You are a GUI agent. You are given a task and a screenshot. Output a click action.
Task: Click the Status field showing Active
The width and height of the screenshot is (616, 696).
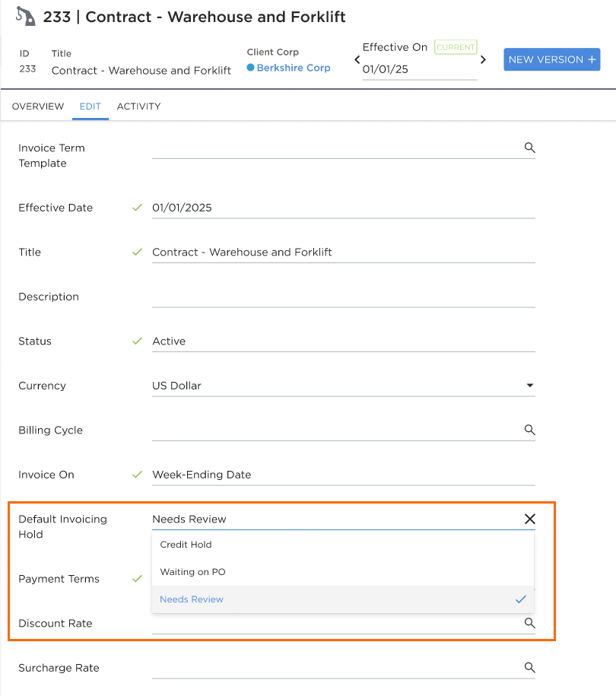[x=344, y=342]
